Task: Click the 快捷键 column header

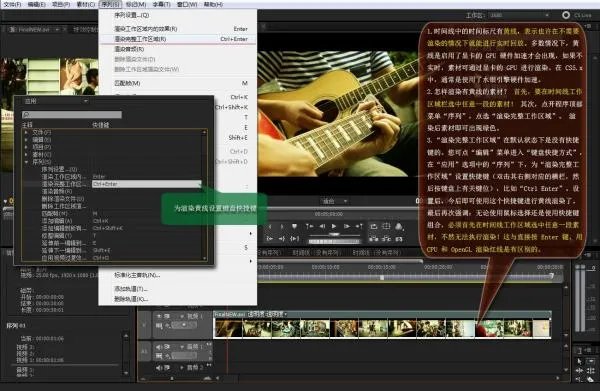Action: (x=101, y=125)
